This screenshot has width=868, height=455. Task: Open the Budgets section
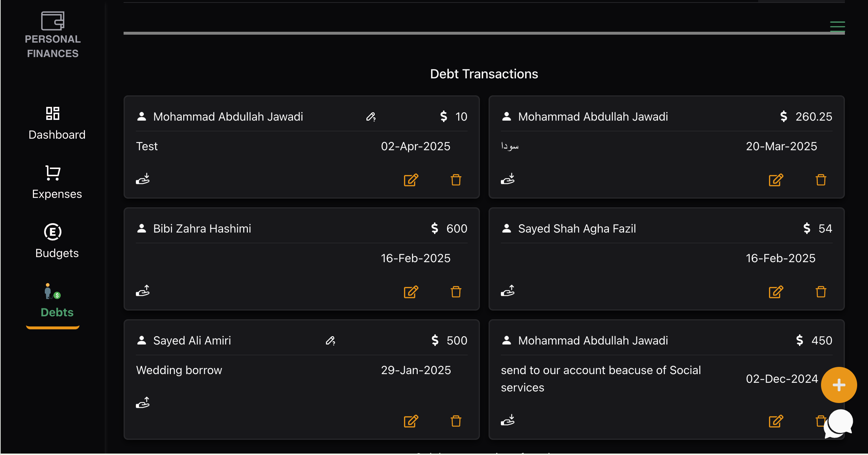[56, 241]
